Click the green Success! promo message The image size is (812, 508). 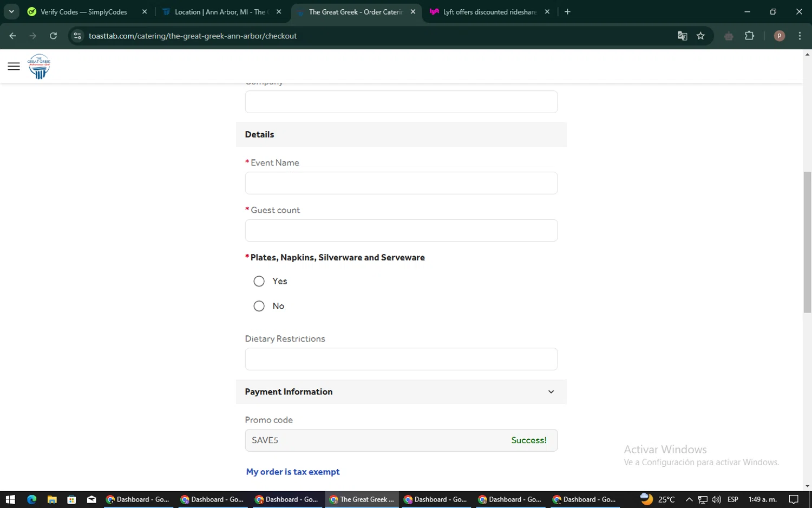point(529,440)
